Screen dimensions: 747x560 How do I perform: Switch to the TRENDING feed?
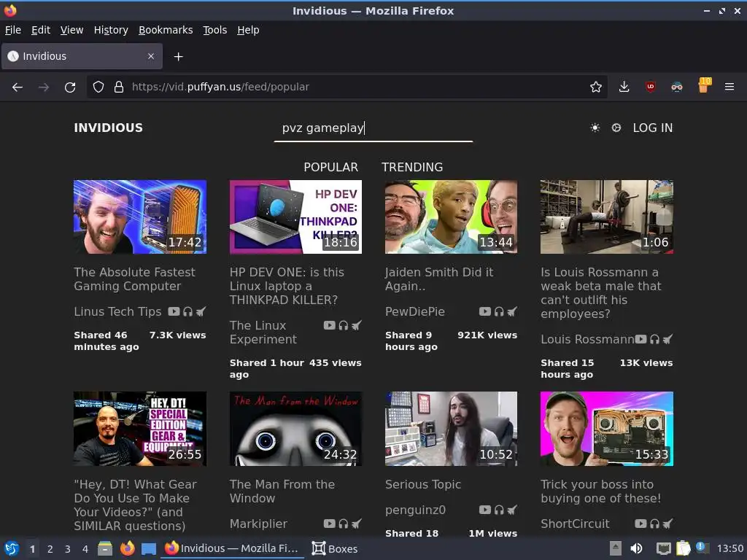(x=412, y=167)
